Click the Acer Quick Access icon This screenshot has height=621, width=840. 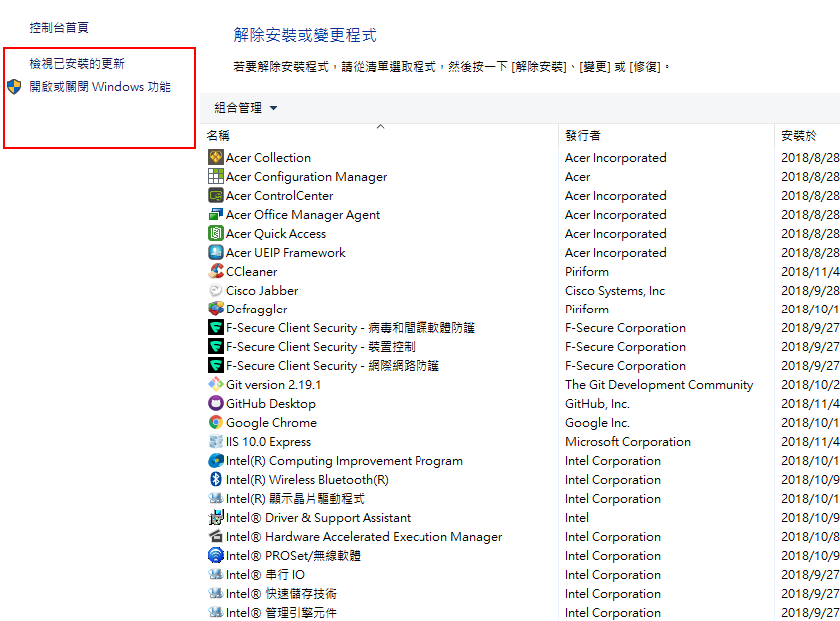(x=216, y=233)
